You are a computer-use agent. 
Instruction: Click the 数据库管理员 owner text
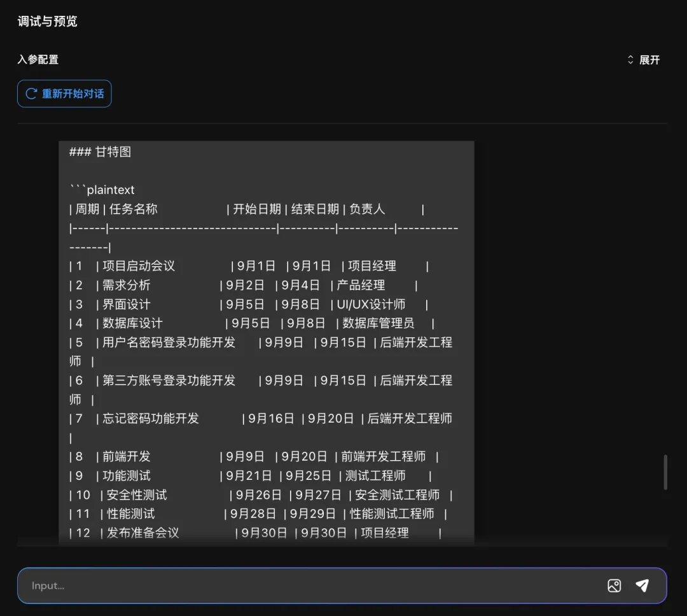pyautogui.click(x=378, y=323)
